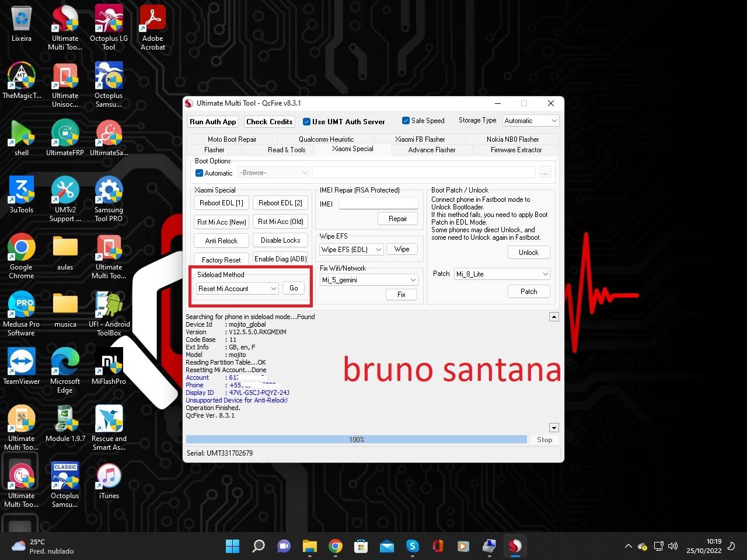Screen dimensions: 747x560
Task: Launch TheMagicTool desktop shortcut
Action: (22, 81)
